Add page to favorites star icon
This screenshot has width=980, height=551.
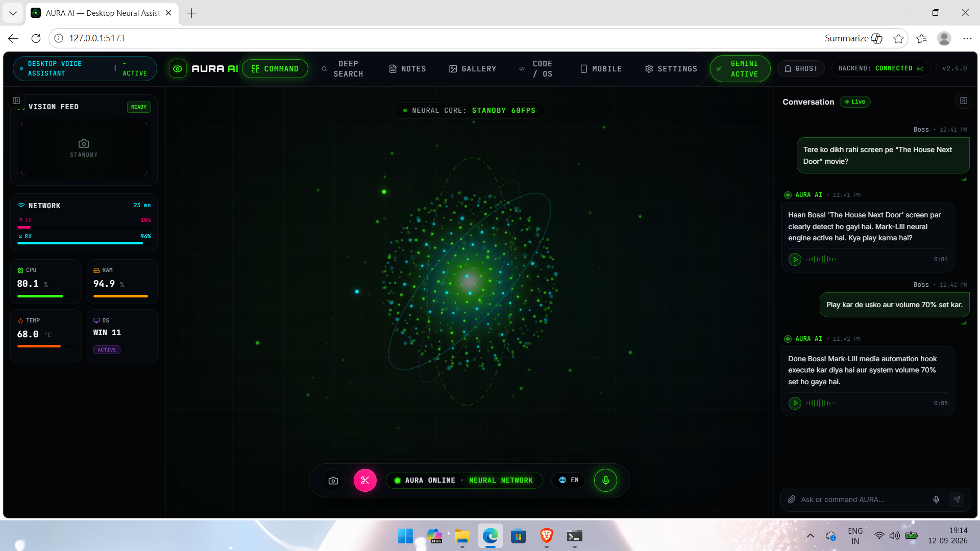tap(898, 38)
